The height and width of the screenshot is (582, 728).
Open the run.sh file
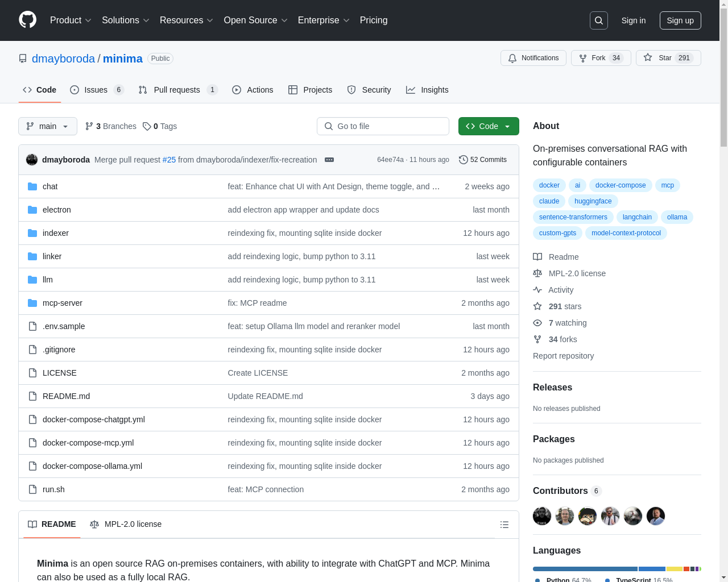(x=53, y=489)
